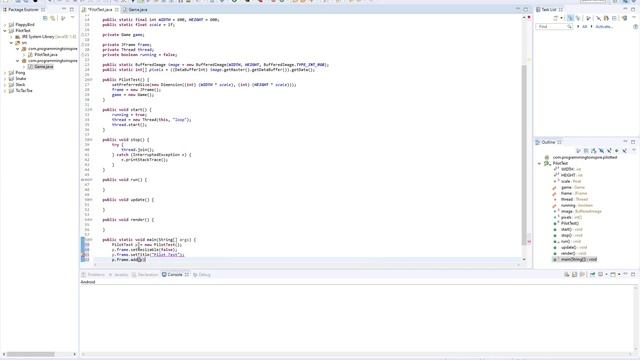Expand the FlappyBird project
The height and width of the screenshot is (360, 640).
click(x=5, y=24)
